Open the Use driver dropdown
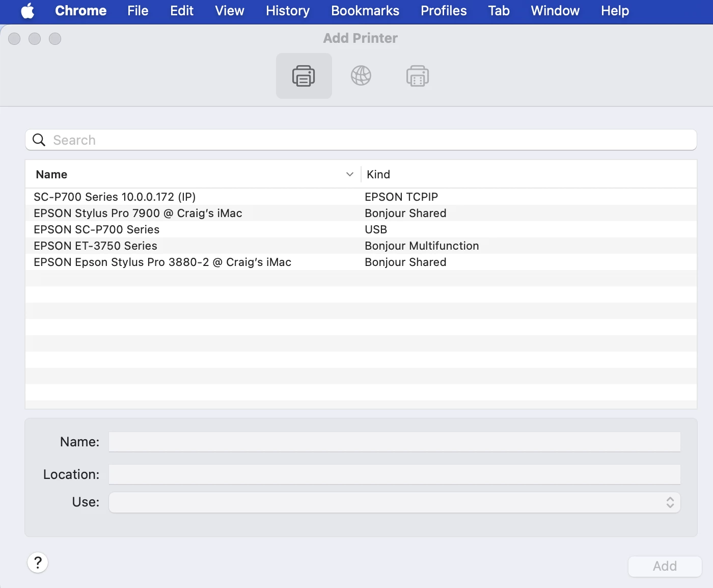 tap(395, 502)
